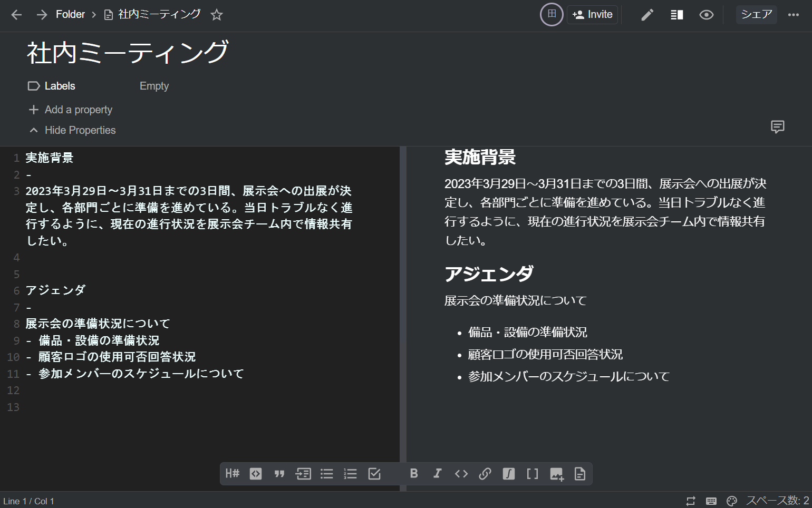The height and width of the screenshot is (508, 812).
Task: Insert heading with H# tool
Action: pyautogui.click(x=232, y=474)
